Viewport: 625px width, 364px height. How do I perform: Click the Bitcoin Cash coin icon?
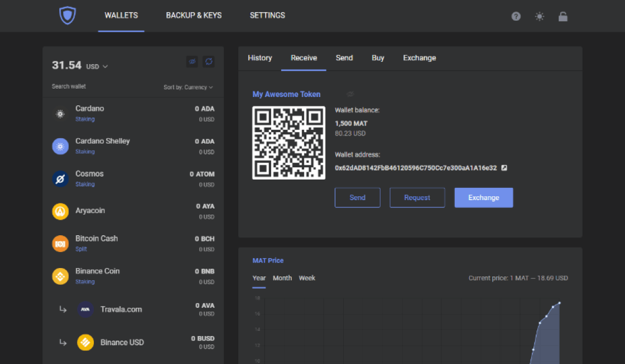coord(60,244)
